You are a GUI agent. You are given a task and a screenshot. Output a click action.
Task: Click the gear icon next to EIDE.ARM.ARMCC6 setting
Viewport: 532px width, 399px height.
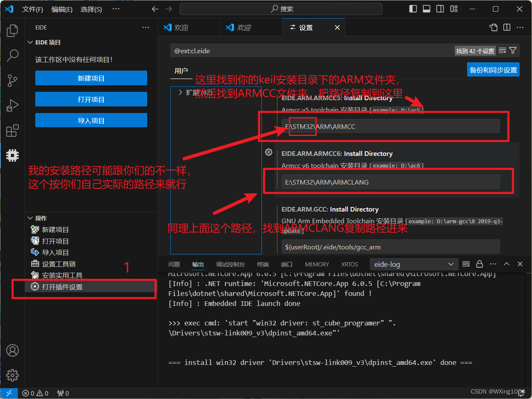(268, 153)
